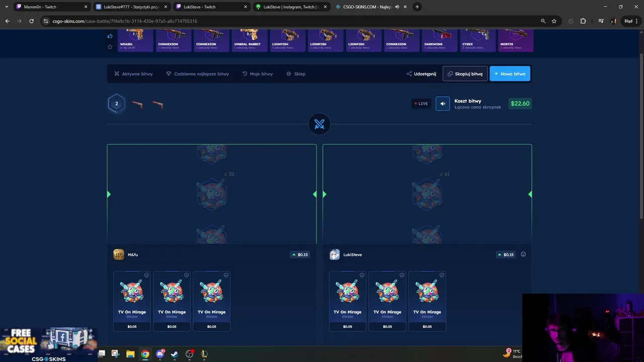Image resolution: width=644 pixels, height=362 pixels.
Task: Open Błąd browser menu
Action: (631, 21)
